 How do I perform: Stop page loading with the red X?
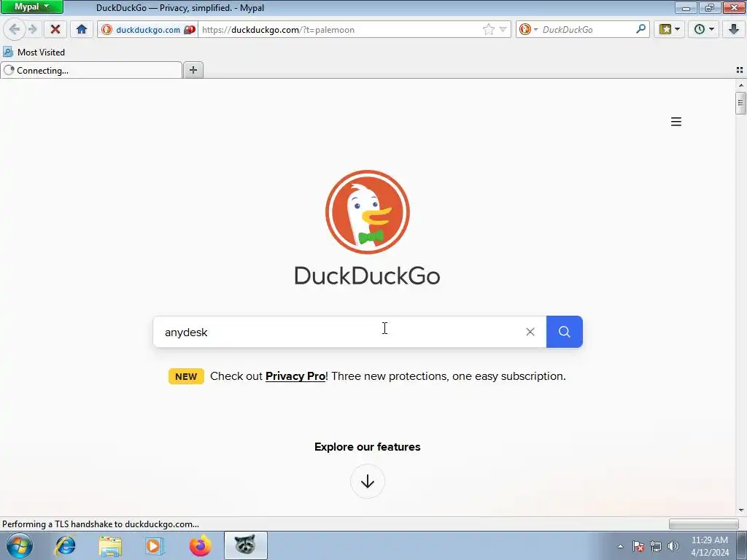tap(55, 29)
